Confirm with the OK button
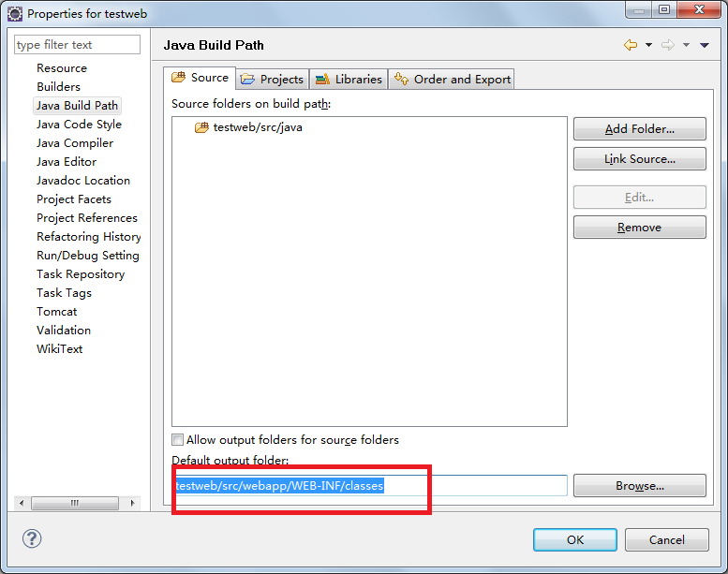 pyautogui.click(x=574, y=539)
